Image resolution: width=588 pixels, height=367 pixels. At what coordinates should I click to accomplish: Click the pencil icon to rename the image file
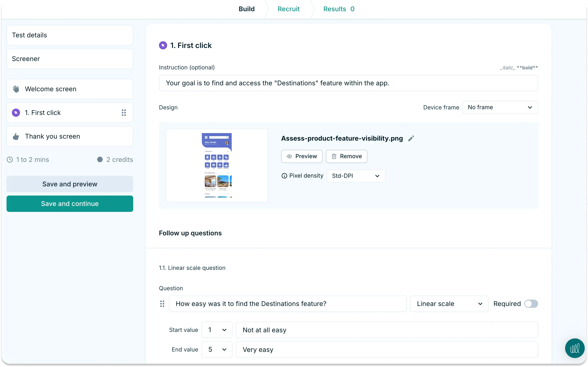point(411,138)
